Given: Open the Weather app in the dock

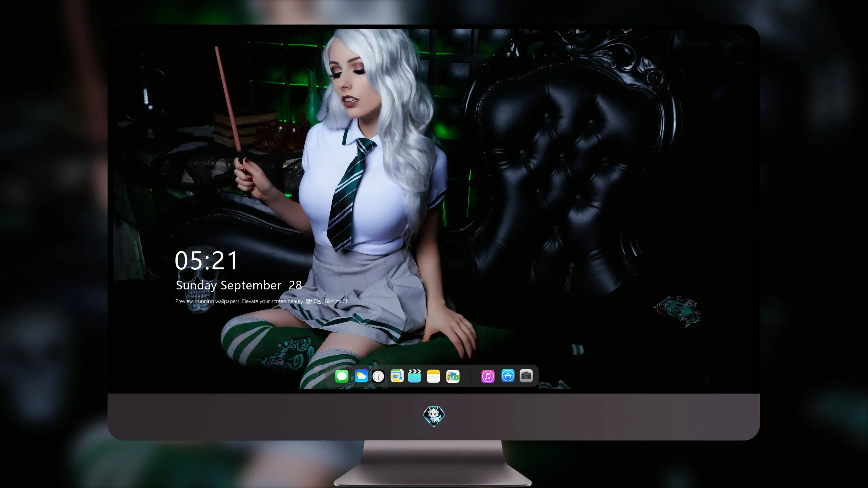Looking at the screenshot, I should click(361, 376).
